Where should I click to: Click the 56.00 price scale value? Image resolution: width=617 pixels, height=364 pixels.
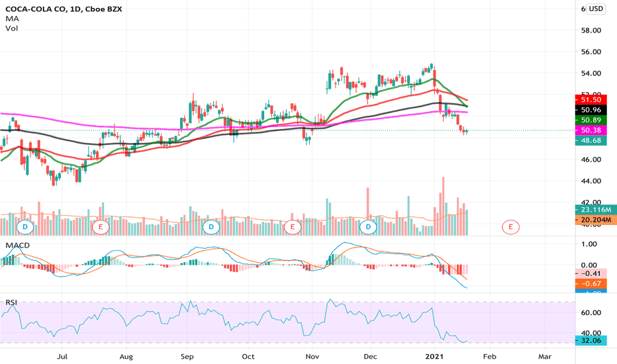[x=591, y=52]
